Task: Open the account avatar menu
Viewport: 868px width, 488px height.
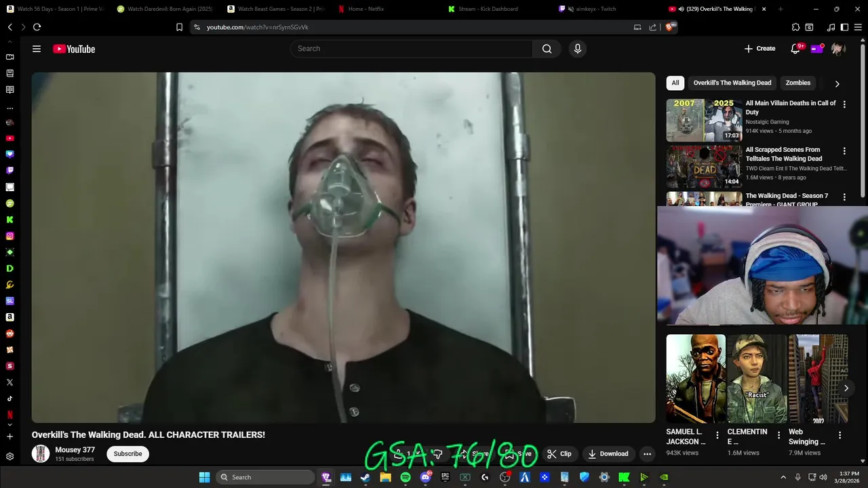Action: point(838,49)
